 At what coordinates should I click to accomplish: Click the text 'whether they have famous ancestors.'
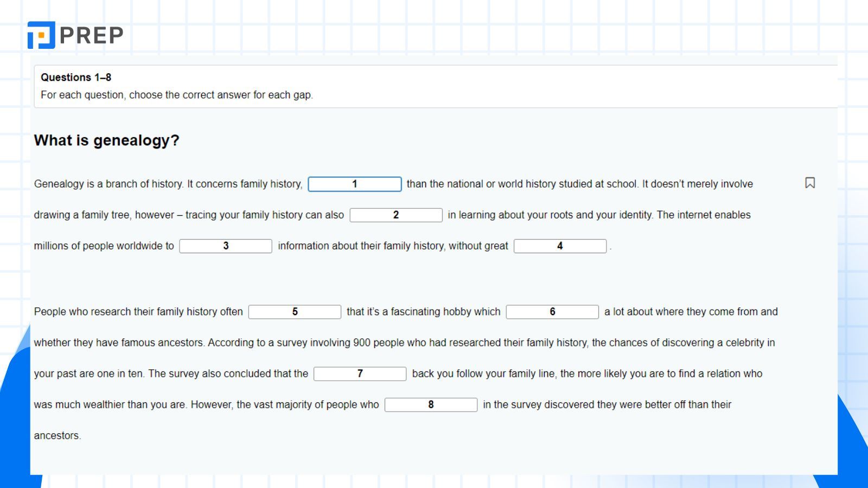tap(119, 343)
